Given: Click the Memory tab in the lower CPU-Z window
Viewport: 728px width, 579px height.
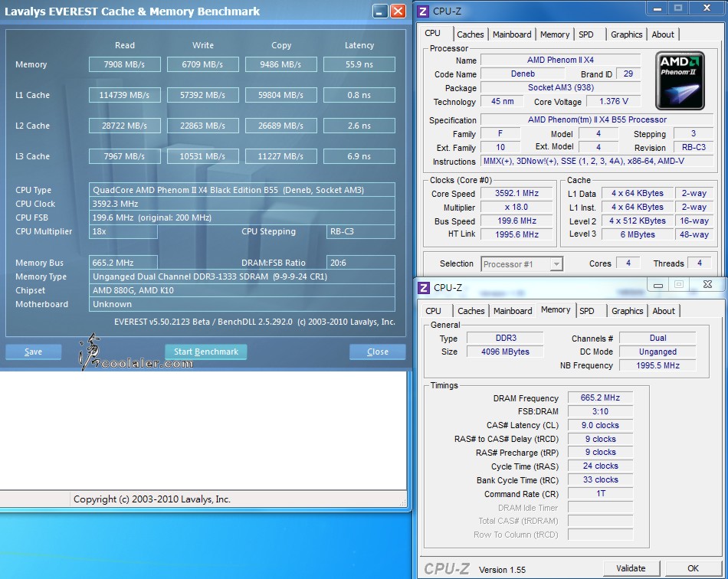Looking at the screenshot, I should tap(556, 310).
